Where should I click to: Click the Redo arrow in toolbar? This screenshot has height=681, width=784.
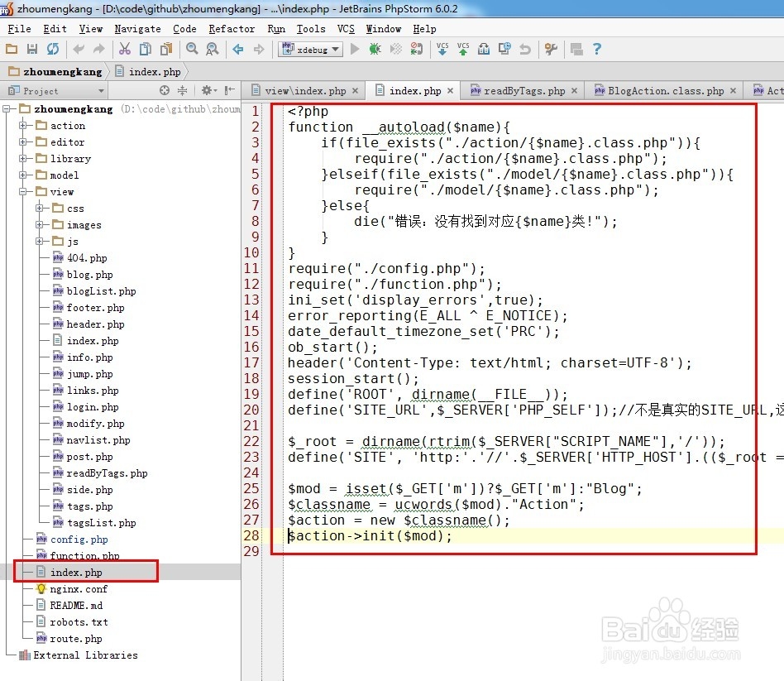click(x=99, y=49)
